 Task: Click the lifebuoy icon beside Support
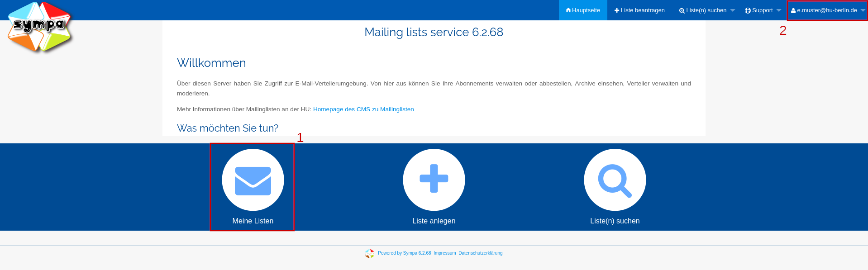click(x=748, y=10)
